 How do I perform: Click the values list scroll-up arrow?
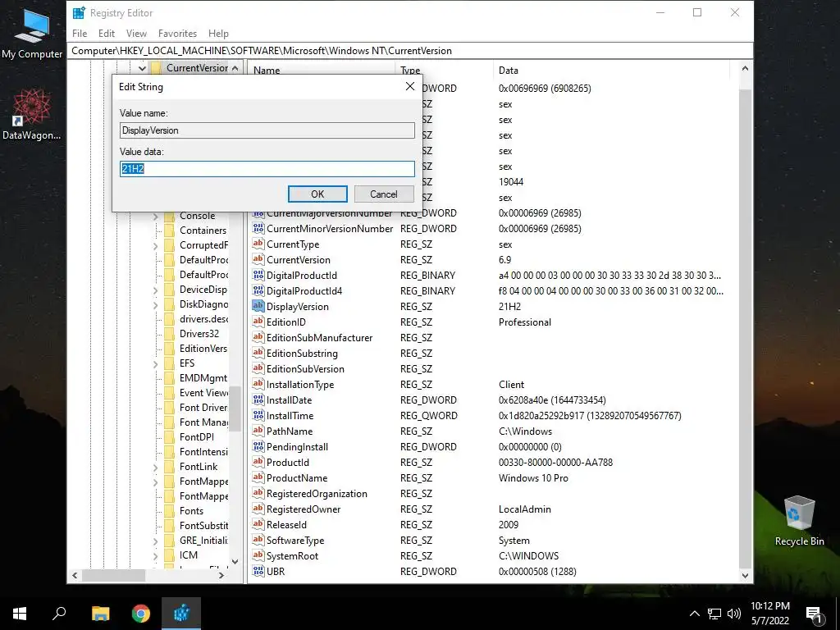pos(745,69)
